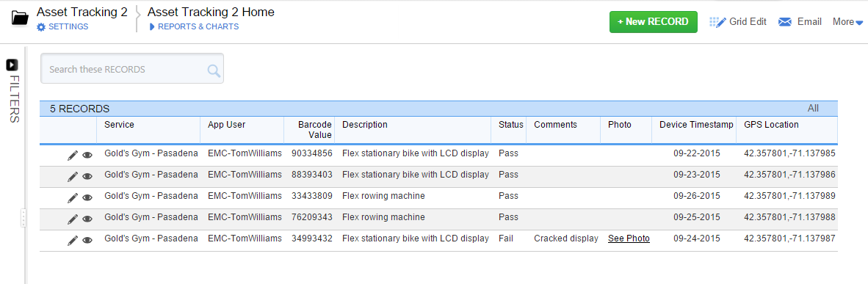Edit the failed record 34993432 via pencil
This screenshot has width=868, height=284.
(73, 241)
